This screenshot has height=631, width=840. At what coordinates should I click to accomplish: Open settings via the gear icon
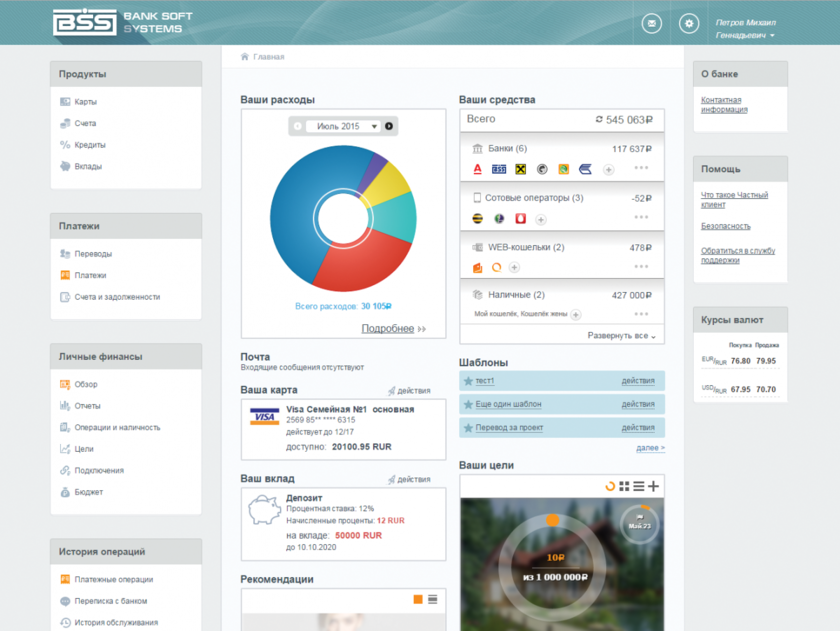click(689, 23)
